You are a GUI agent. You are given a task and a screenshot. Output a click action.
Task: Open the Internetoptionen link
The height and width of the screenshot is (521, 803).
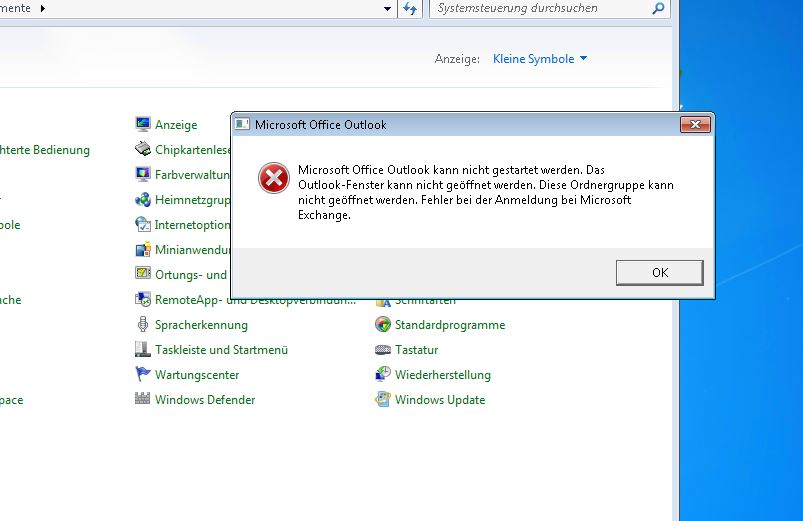pos(193,225)
